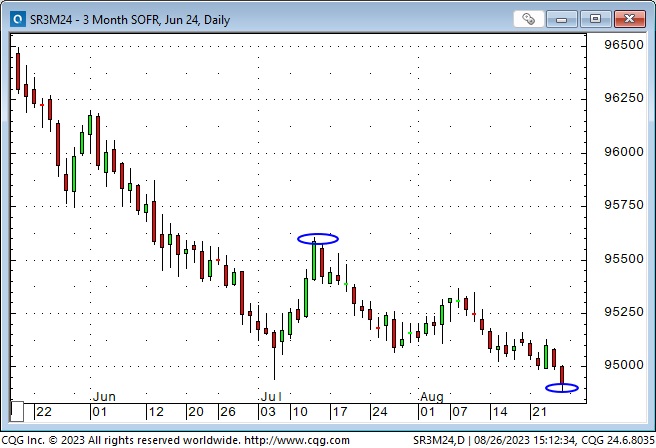Click the Jul month label on time axis
Screen dimensions: 656x448
coord(271,397)
